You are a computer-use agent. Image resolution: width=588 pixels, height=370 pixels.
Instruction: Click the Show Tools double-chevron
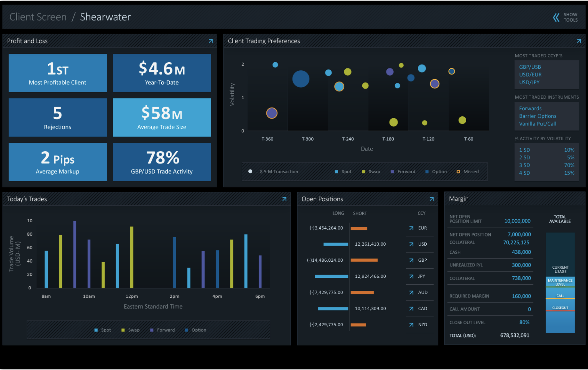[556, 17]
